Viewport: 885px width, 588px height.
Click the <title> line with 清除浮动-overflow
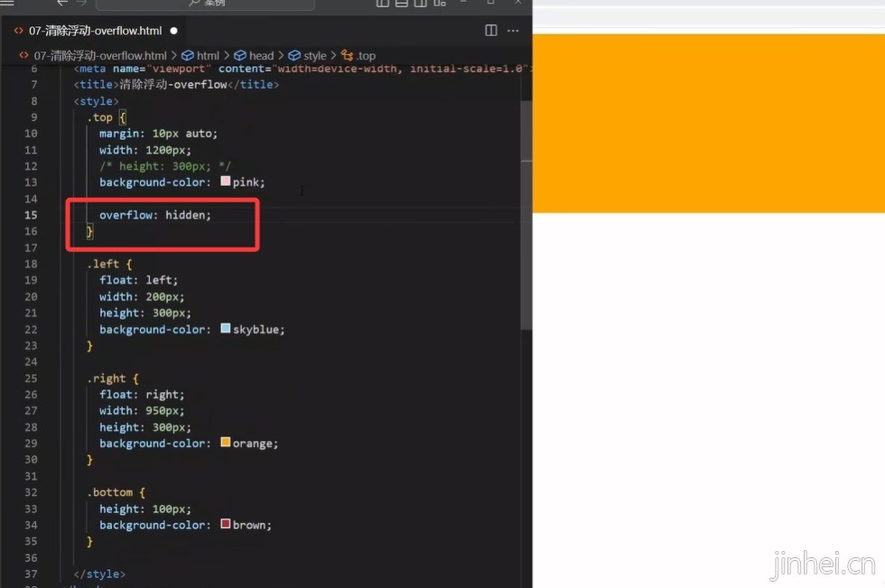[x=176, y=85]
